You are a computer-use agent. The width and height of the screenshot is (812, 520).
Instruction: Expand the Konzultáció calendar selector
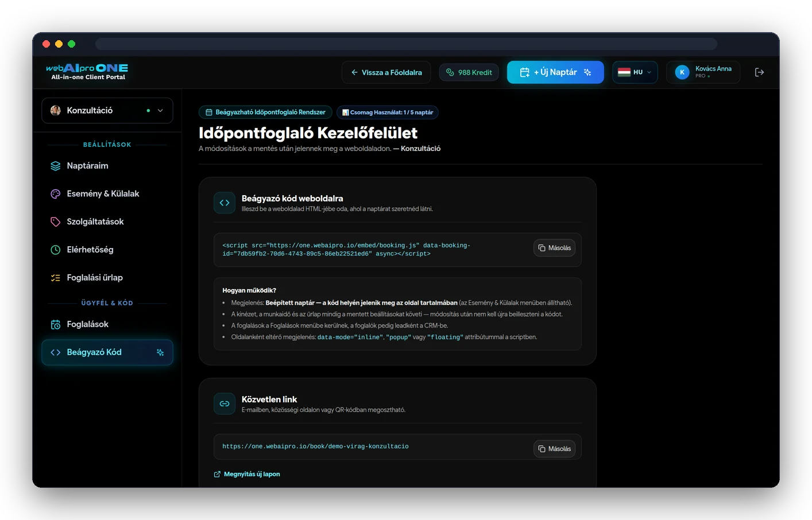pos(107,110)
